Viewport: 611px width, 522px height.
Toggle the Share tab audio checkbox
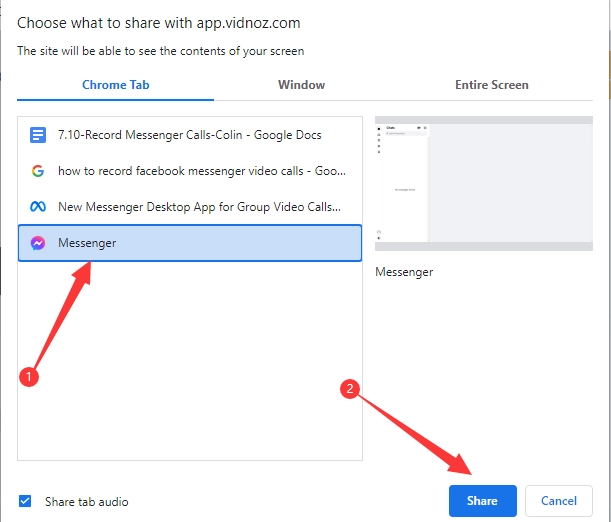26,501
